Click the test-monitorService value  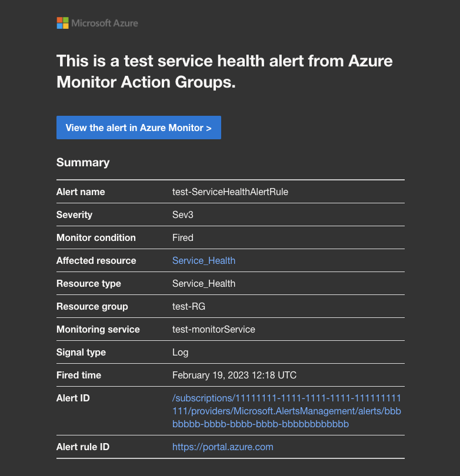point(214,329)
